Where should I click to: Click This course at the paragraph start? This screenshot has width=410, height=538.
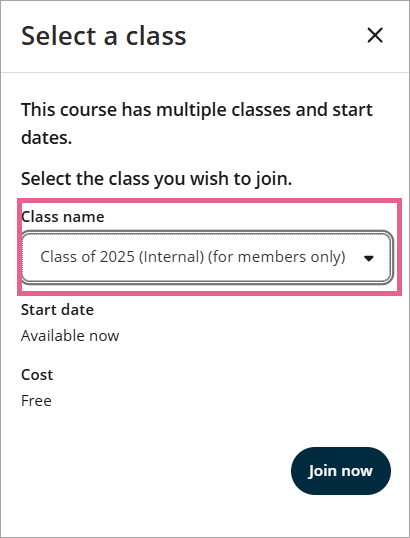pyautogui.click(x=69, y=110)
